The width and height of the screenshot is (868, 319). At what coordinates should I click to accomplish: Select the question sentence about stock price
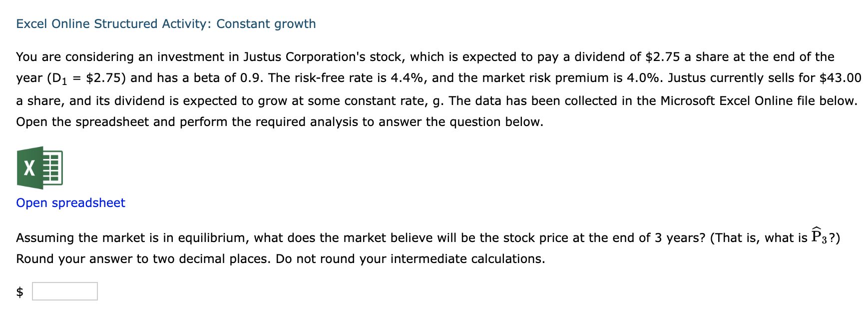pos(350,237)
